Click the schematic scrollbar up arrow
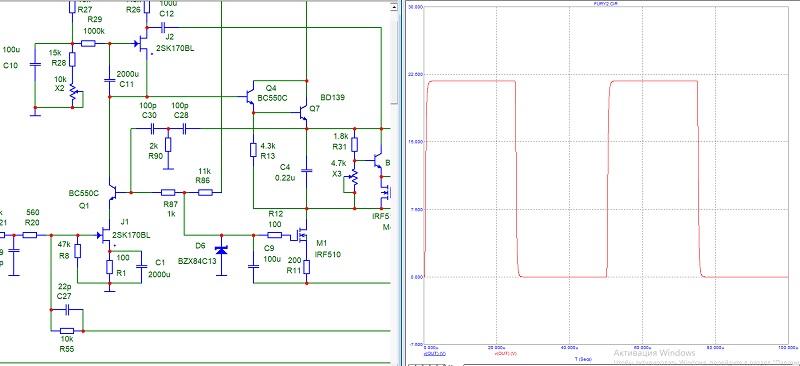Viewport: 800px width, 366px height. point(393,7)
